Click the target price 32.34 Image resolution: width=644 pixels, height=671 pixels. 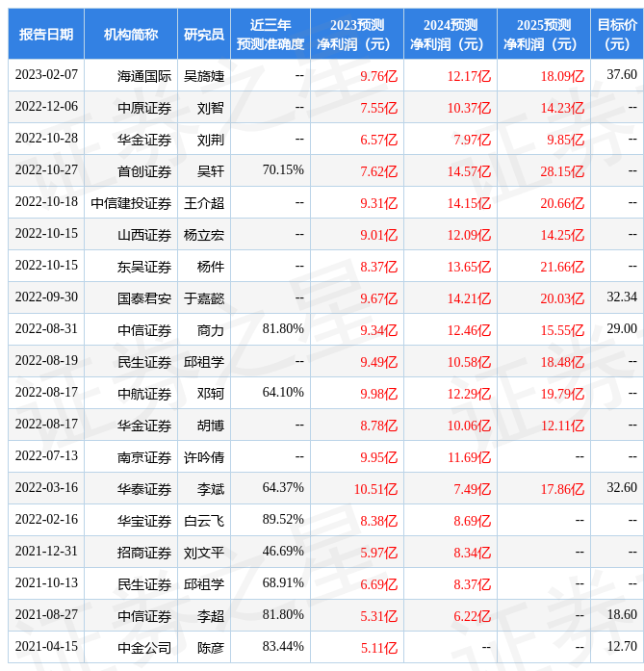click(x=622, y=297)
